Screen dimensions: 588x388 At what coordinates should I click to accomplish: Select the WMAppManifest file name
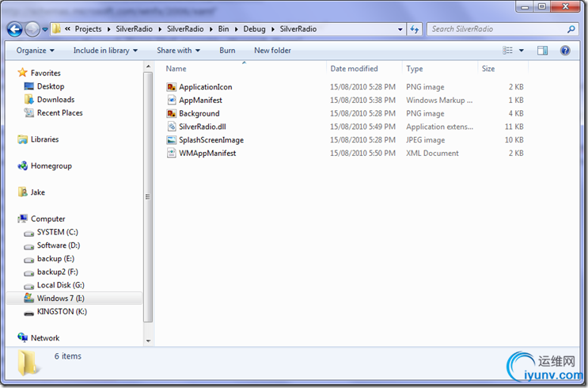pos(207,153)
